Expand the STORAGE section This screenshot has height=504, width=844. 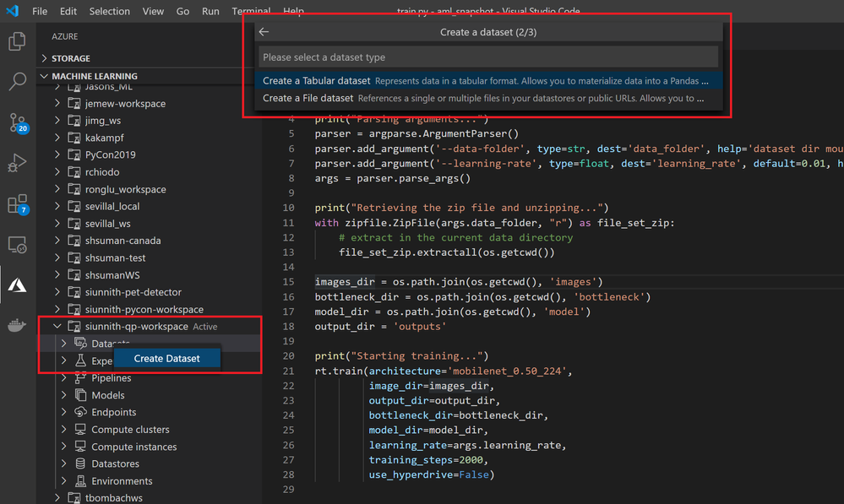(45, 58)
